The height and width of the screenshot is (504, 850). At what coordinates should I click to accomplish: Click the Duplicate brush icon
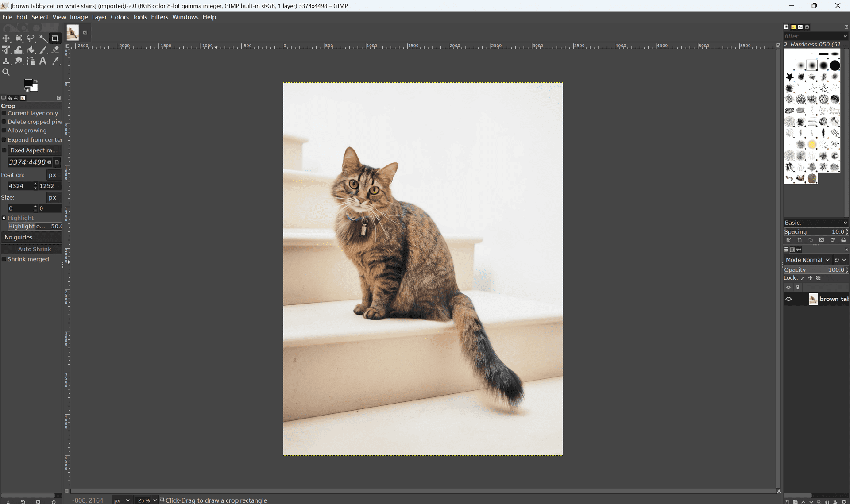point(811,240)
